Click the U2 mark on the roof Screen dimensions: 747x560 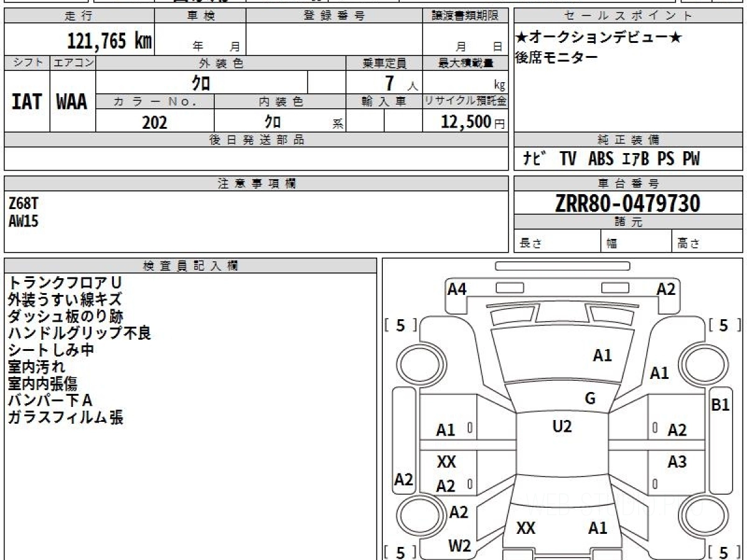pos(561,426)
